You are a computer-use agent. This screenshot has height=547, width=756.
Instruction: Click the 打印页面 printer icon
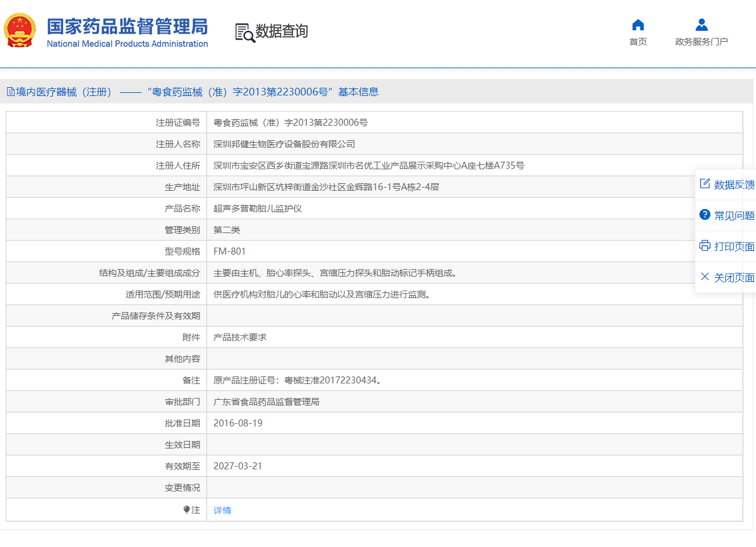point(705,246)
